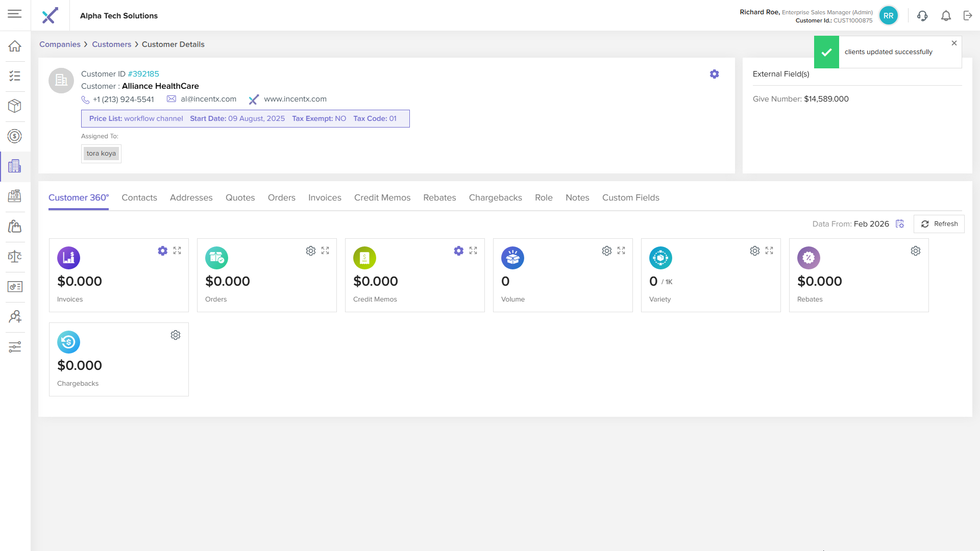The height and width of the screenshot is (551, 980).
Task: Open customer details settings gear
Action: click(714, 74)
